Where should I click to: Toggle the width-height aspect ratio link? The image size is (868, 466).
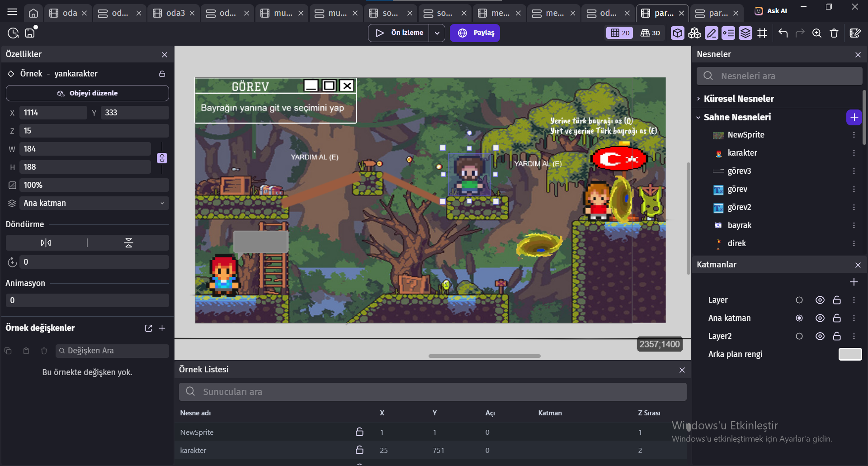pos(162,158)
